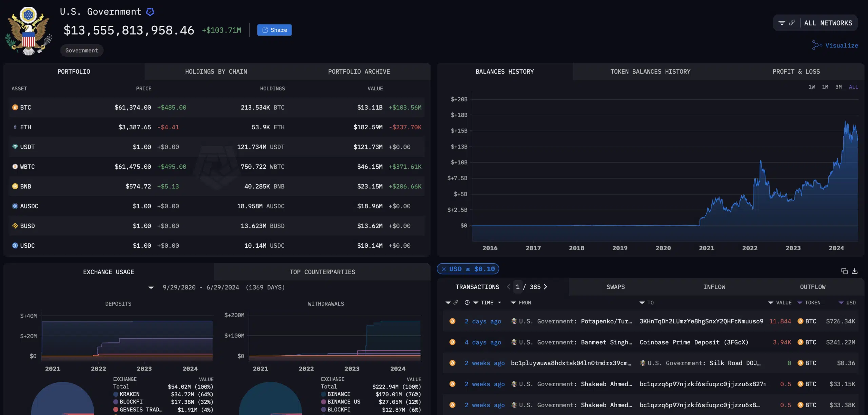Open the TO column filter icon
The width and height of the screenshot is (868, 415).
point(642,302)
